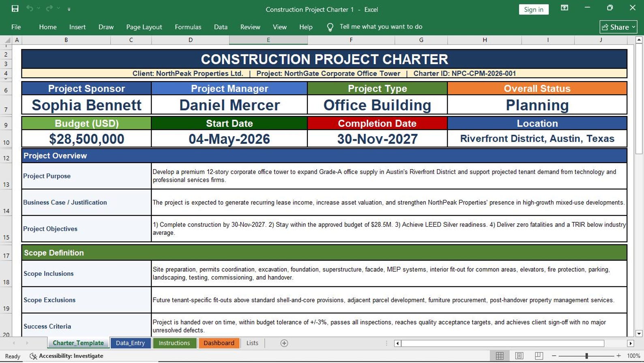Image resolution: width=644 pixels, height=363 pixels.
Task: Open the Review ribbon tab
Action: tap(250, 27)
